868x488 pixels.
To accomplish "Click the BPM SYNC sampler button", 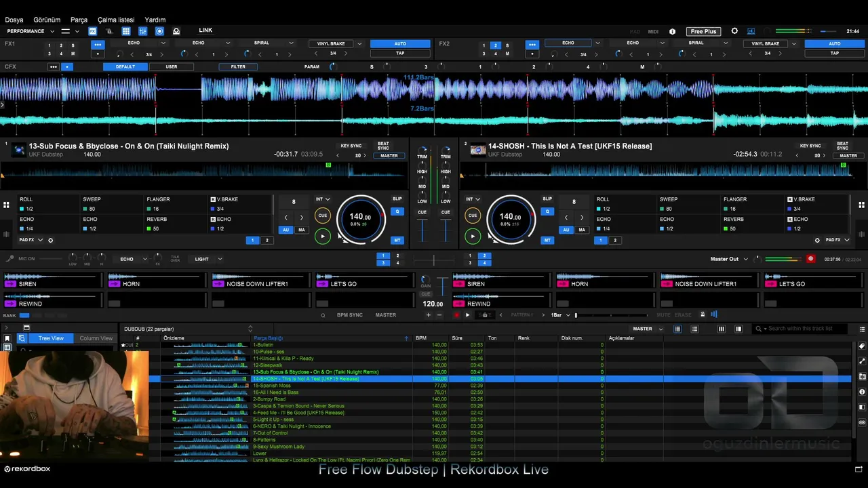I will tap(350, 315).
